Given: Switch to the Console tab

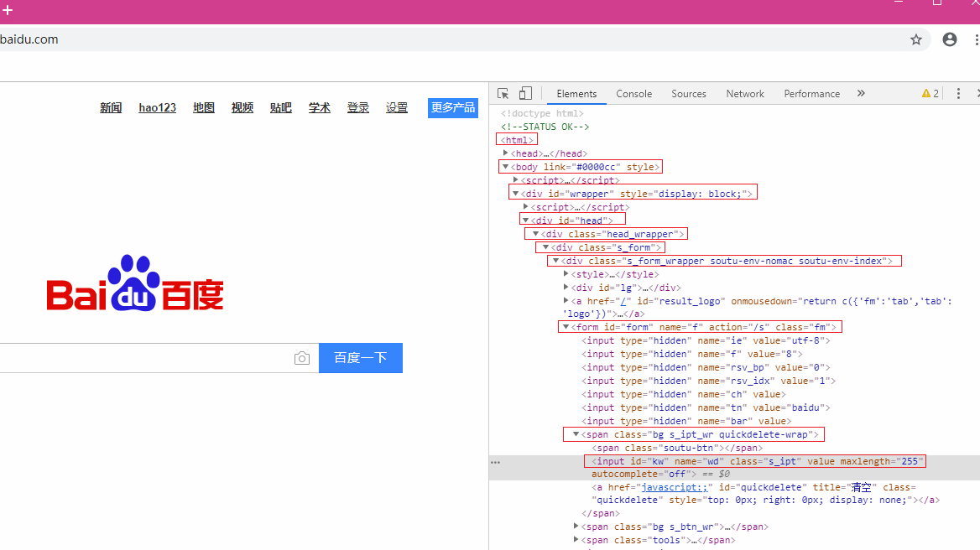Looking at the screenshot, I should pyautogui.click(x=633, y=94).
